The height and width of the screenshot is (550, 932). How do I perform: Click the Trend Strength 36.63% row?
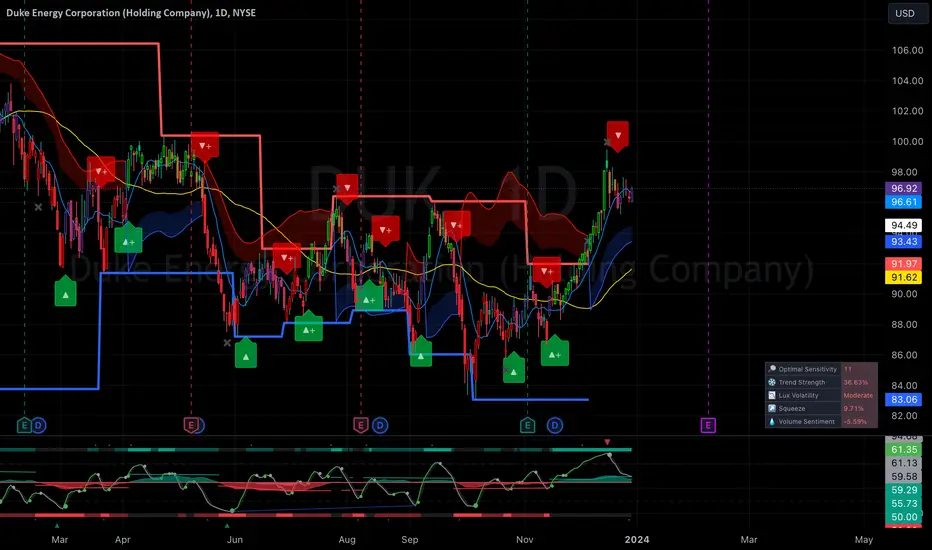821,382
